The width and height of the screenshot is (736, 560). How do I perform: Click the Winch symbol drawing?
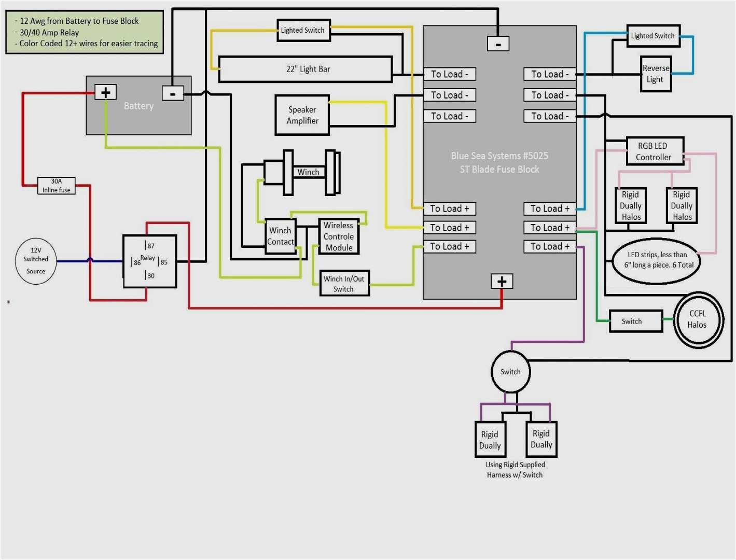point(309,172)
